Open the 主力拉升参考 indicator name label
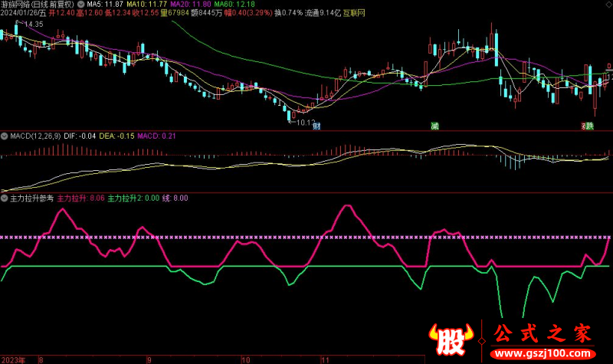Image resolution: width=613 pixels, height=364 pixels. pyautogui.click(x=31, y=198)
